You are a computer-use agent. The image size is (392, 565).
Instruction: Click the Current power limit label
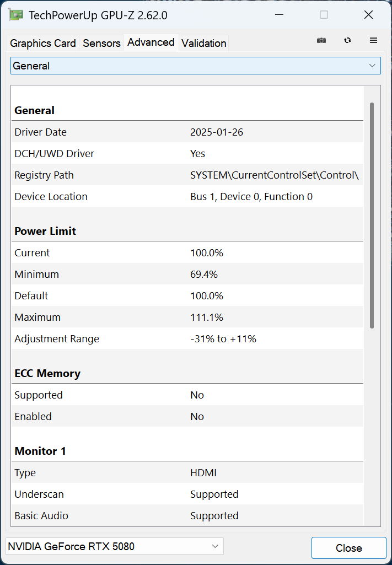(32, 252)
